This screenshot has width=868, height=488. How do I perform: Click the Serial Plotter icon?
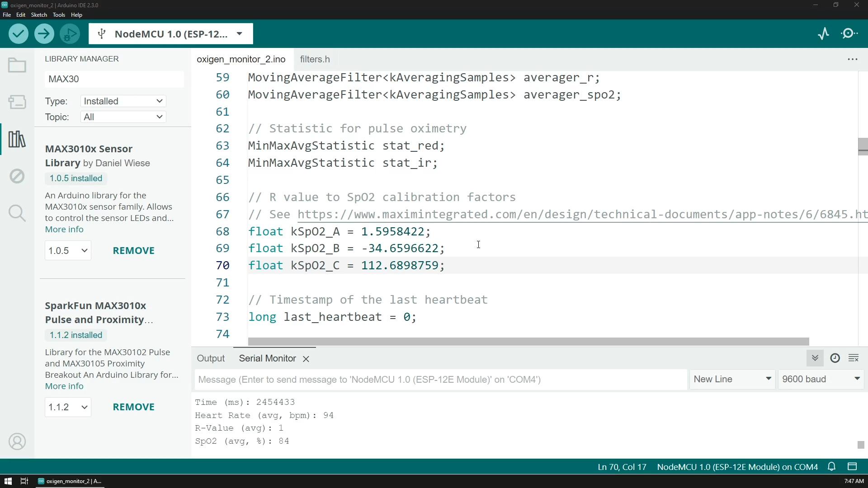(x=823, y=34)
